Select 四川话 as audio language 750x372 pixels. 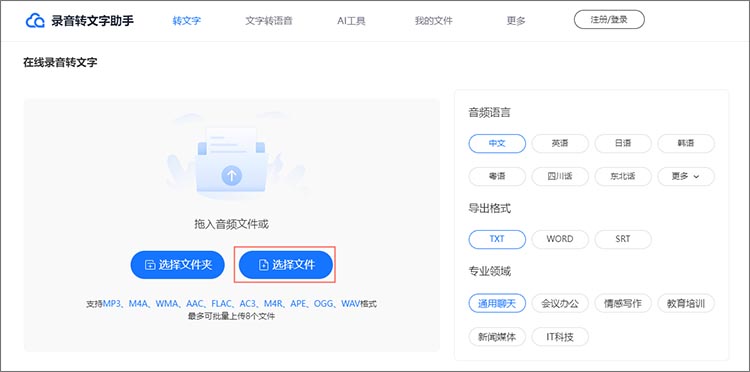click(560, 176)
